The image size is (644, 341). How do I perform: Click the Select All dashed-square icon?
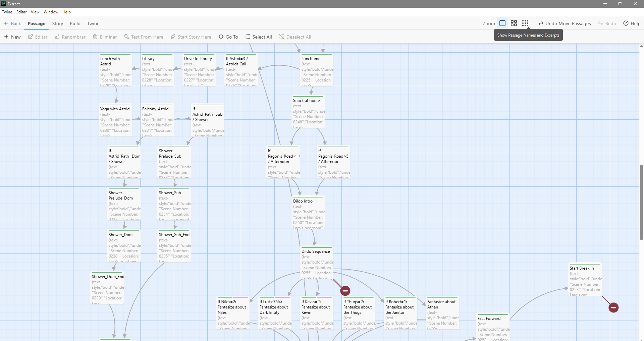pos(248,37)
